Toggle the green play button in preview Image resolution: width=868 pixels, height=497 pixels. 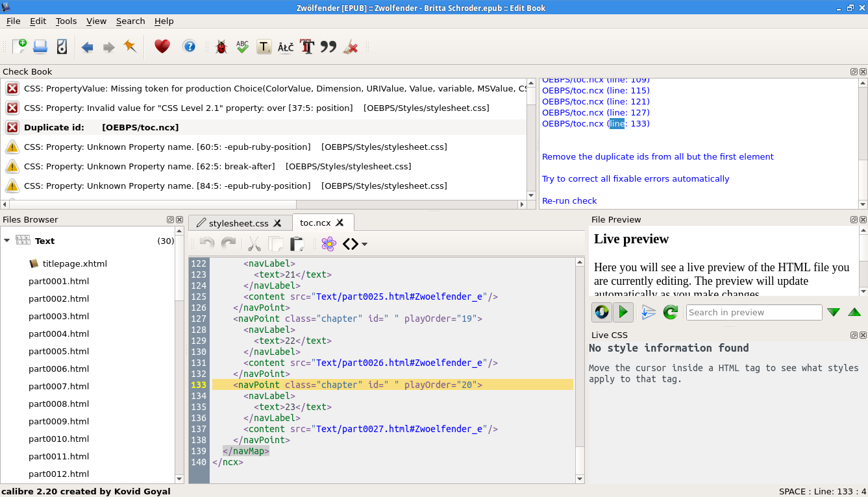coord(623,312)
